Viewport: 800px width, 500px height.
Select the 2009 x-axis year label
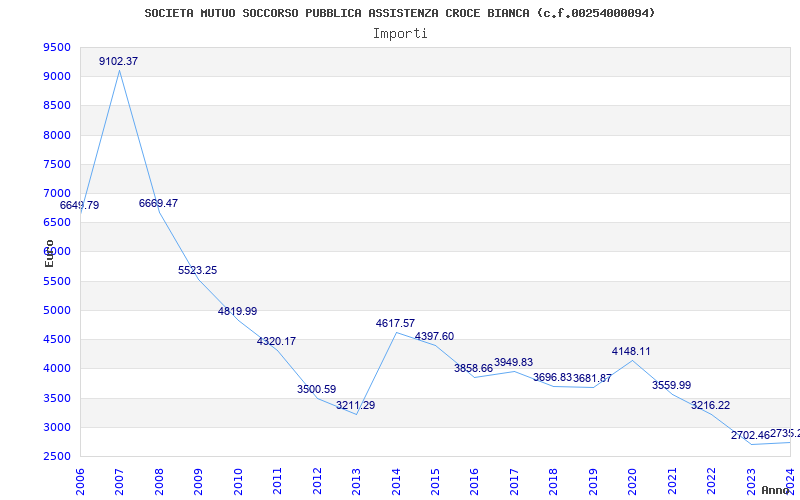click(198, 481)
